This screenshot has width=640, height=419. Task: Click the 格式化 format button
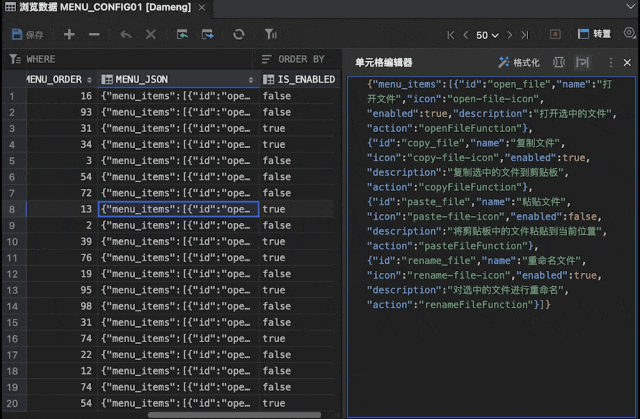point(519,62)
